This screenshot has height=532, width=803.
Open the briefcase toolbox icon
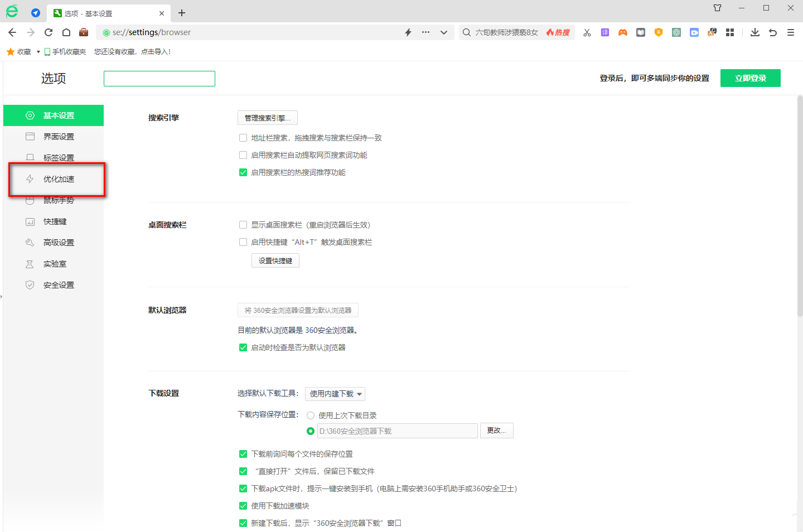tap(84, 32)
